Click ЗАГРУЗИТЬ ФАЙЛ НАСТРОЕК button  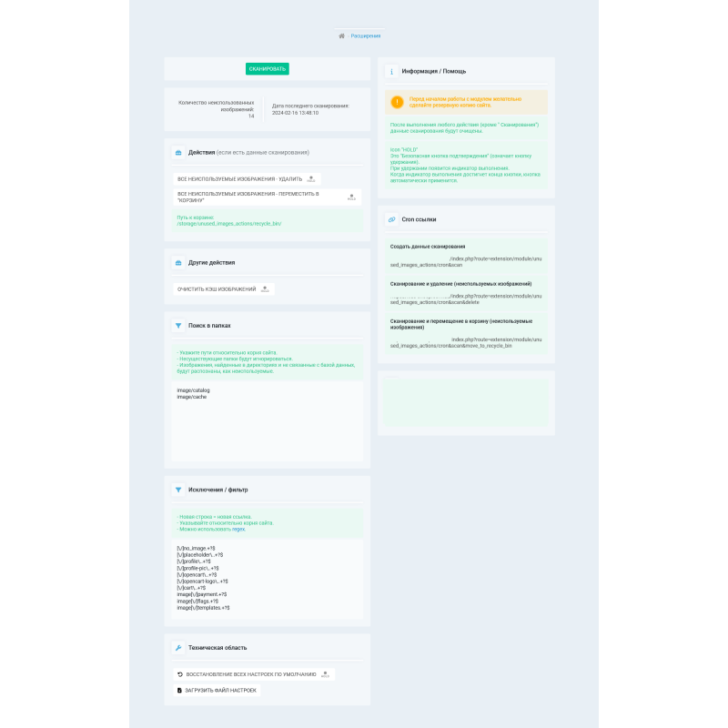coord(217,691)
